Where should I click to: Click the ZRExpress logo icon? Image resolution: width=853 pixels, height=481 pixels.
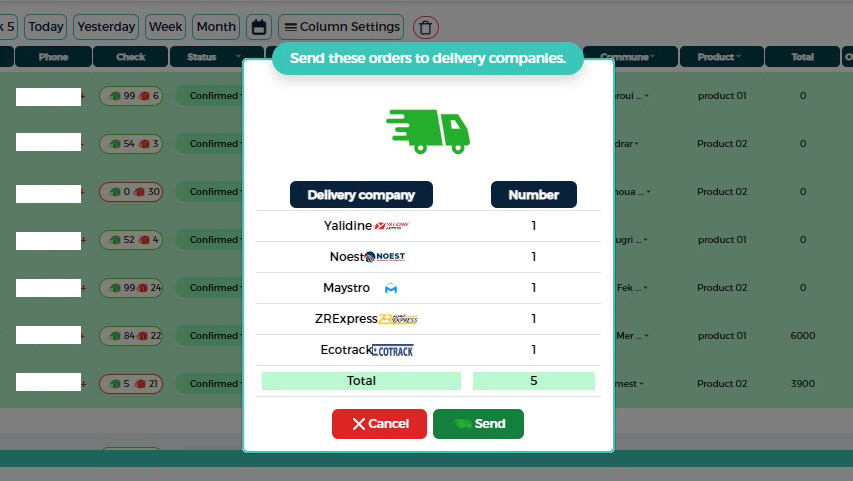[397, 319]
